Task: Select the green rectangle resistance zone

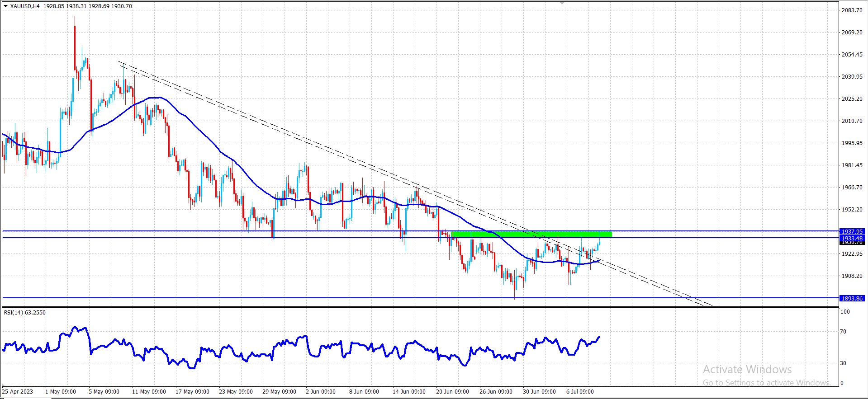Action: click(531, 234)
